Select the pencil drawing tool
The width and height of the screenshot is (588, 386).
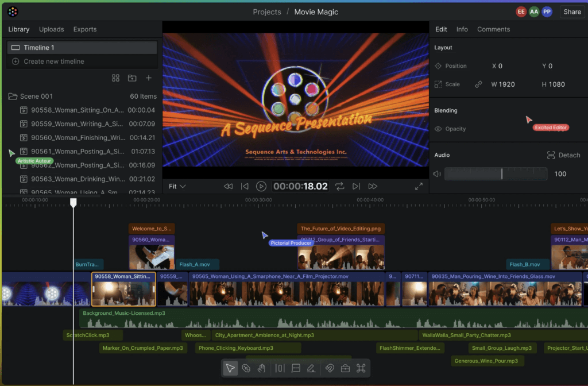311,368
